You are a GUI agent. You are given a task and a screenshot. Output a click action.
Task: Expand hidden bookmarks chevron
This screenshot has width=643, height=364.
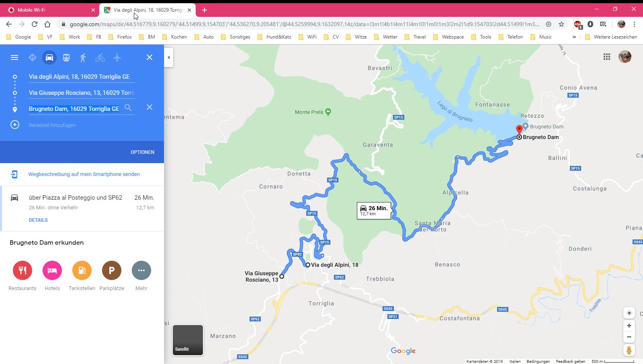[574, 37]
